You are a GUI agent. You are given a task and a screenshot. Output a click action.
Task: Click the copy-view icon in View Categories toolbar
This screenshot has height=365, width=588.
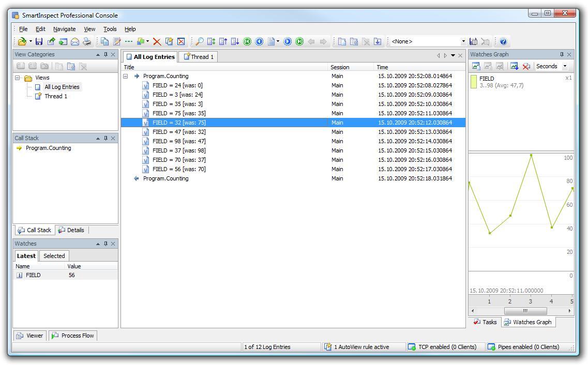[71, 66]
